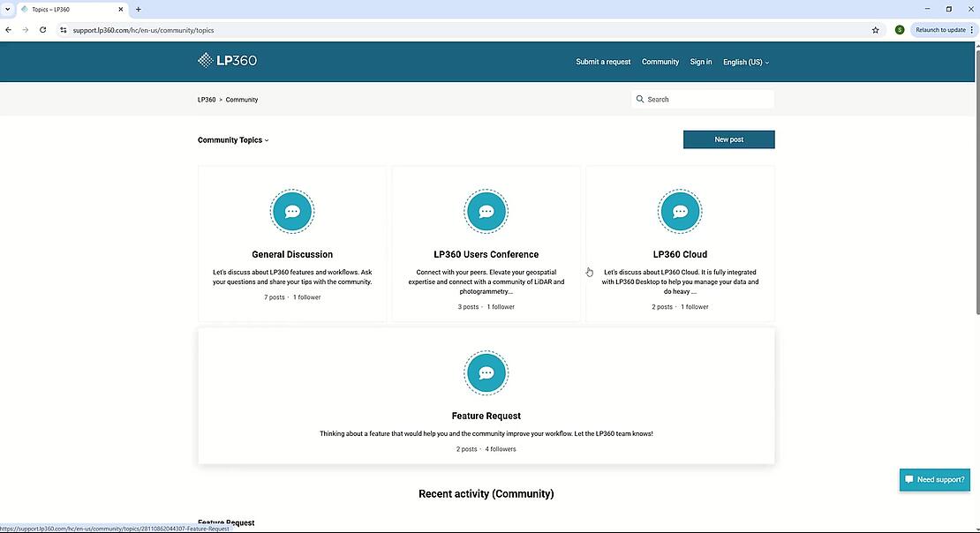Click LP360 breadcrumb link
The image size is (980, 533).
(x=207, y=100)
